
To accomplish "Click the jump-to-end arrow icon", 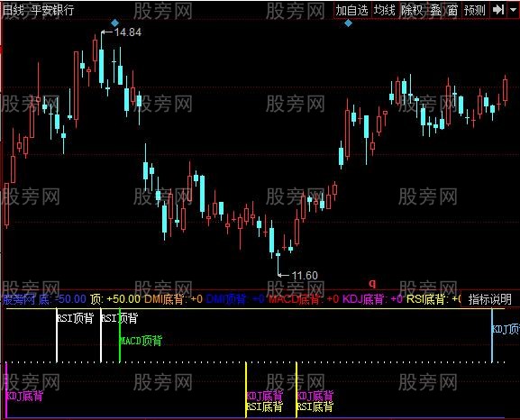I will pyautogui.click(x=498, y=10).
